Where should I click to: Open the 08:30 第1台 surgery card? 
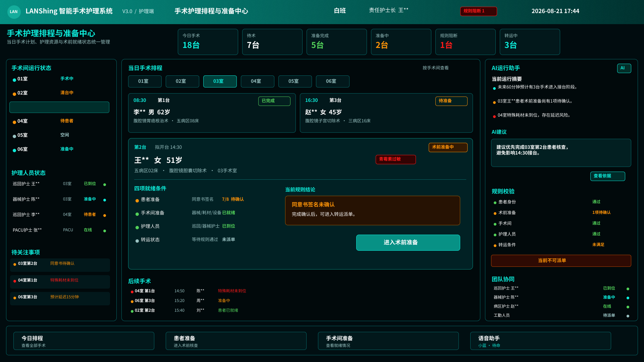[x=212, y=113]
